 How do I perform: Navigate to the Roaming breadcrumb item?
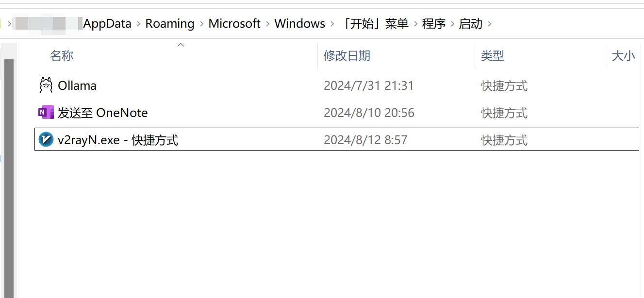(x=169, y=23)
